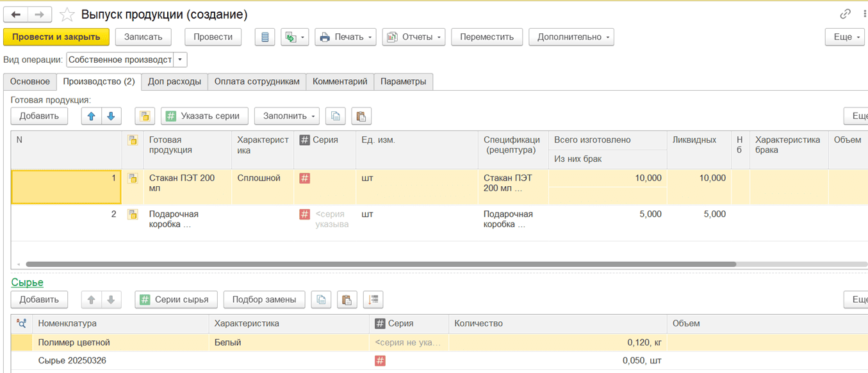Viewport: 868px width, 373px height.
Task: Click the back navigation arrow
Action: coord(16,15)
